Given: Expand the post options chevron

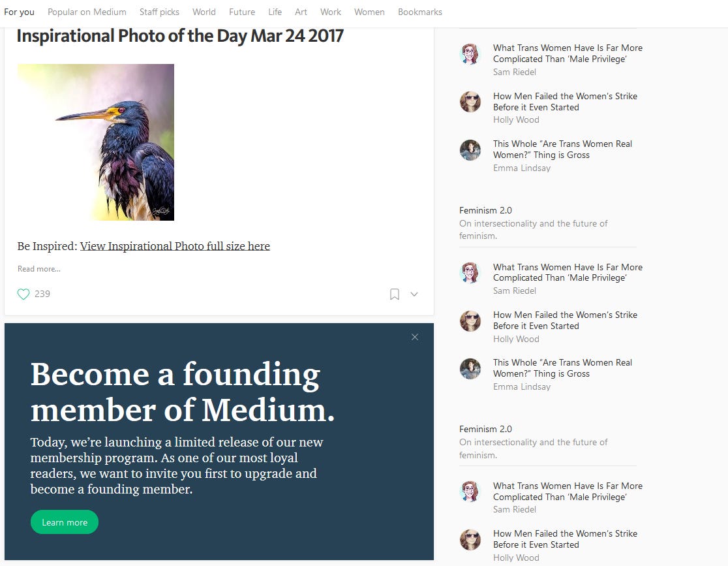Looking at the screenshot, I should click(414, 294).
